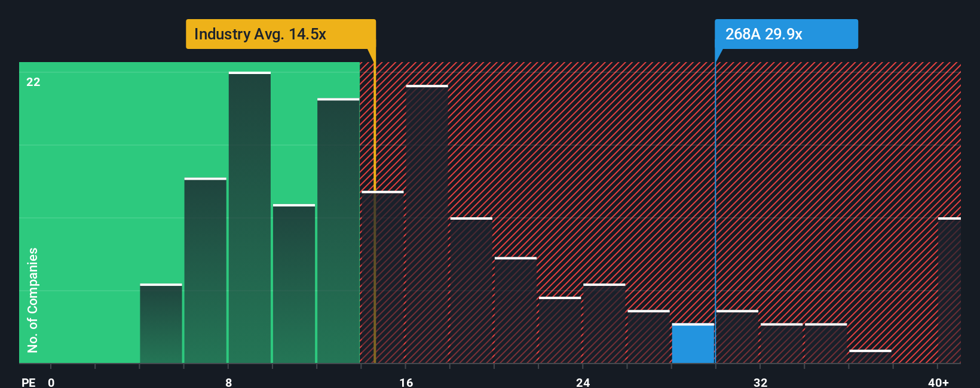Click the No. of Companies axis label
This screenshot has height=388, width=980.
[33, 300]
